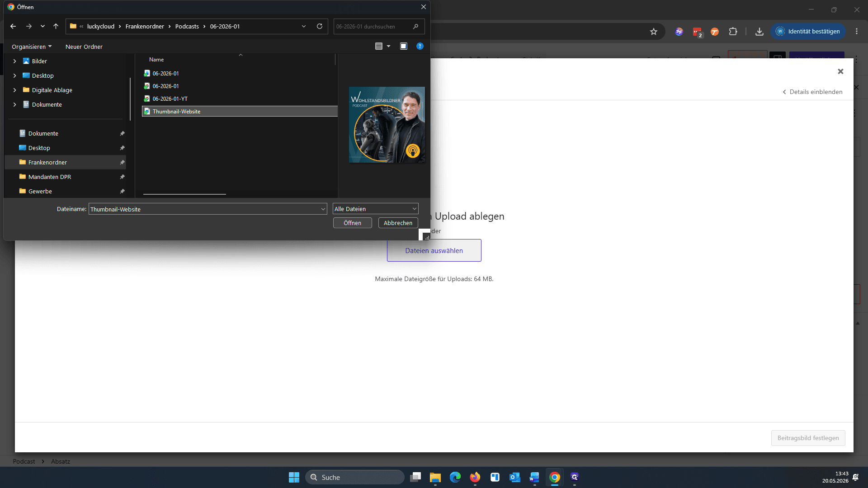Open the recent locations dropdown arrow
This screenshot has width=868, height=488.
(42, 26)
